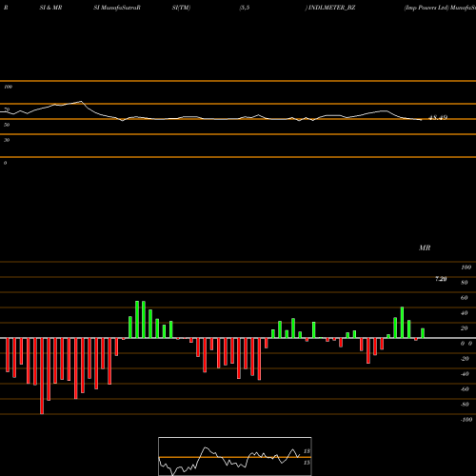Click the RSI axis label 70
Image resolution: width=476 pixels, height=476 pixels.
click(7, 109)
